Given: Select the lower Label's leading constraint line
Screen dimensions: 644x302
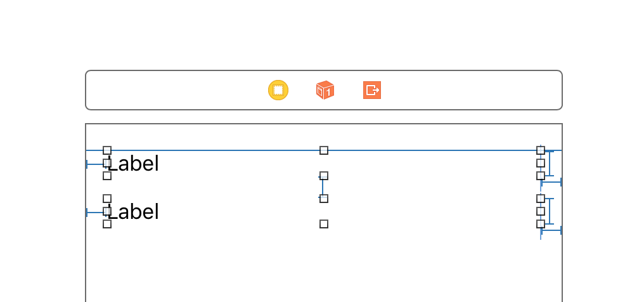Looking at the screenshot, I should [96, 213].
